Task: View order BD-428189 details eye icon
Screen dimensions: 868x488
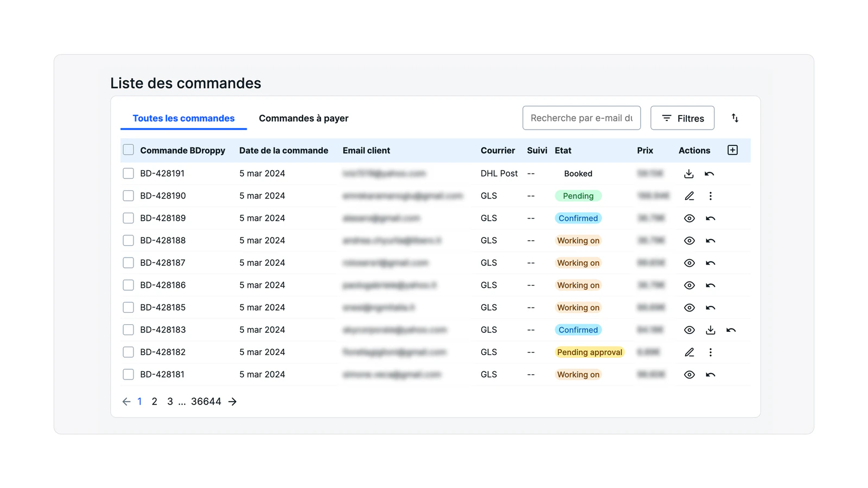Action: pyautogui.click(x=689, y=219)
